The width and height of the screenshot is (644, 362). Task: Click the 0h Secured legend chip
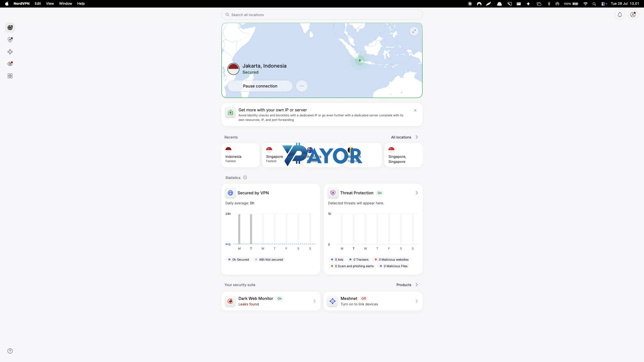(x=238, y=259)
